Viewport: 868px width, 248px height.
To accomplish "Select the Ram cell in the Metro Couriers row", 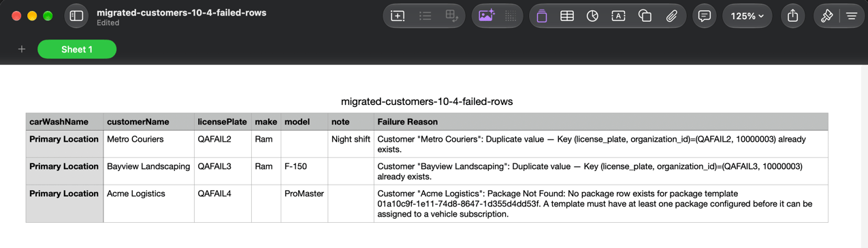I will click(x=266, y=144).
